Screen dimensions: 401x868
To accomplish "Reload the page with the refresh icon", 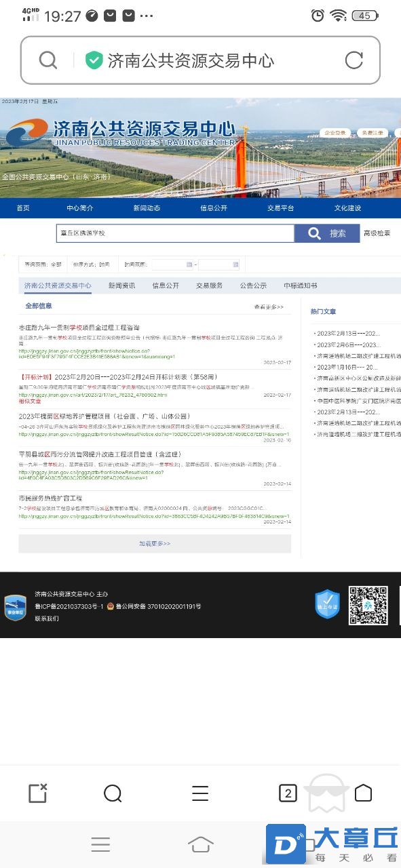I will pyautogui.click(x=354, y=60).
